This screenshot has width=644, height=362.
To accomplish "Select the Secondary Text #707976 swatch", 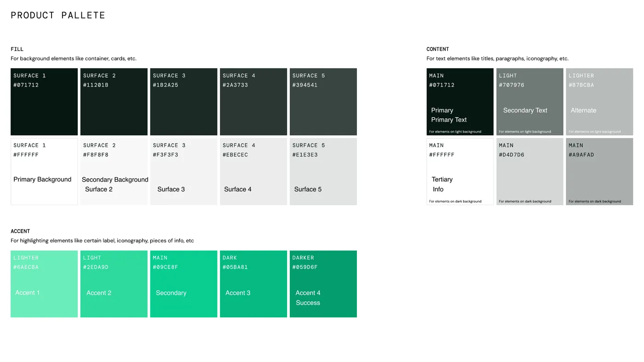I will (530, 102).
